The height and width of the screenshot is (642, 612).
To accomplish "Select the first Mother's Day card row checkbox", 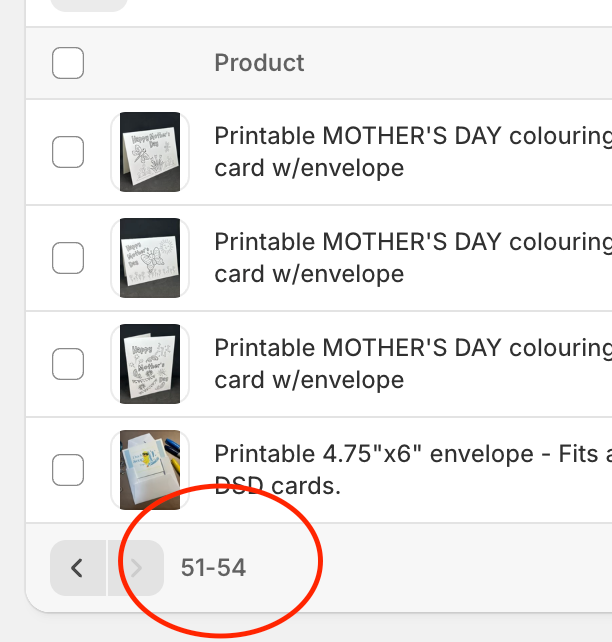I will click(68, 152).
